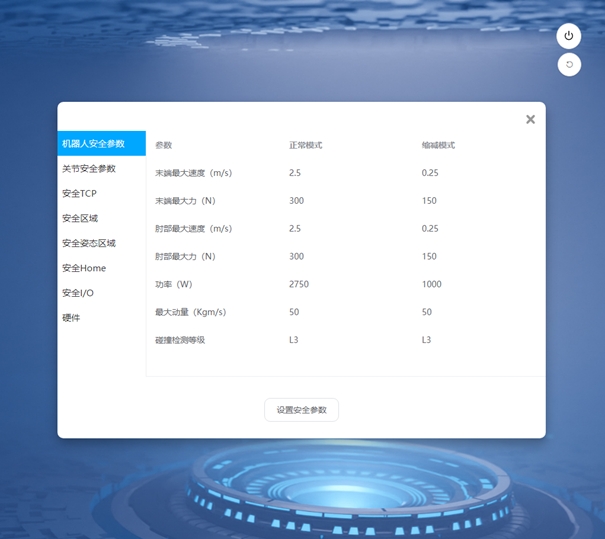Select the 安全Home tab
Screen dimensions: 605x539
pos(84,268)
